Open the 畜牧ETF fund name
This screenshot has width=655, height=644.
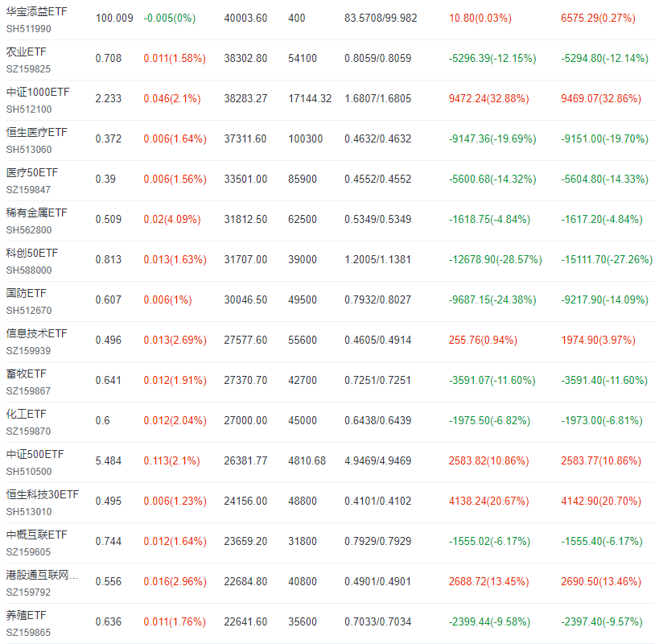[26, 374]
